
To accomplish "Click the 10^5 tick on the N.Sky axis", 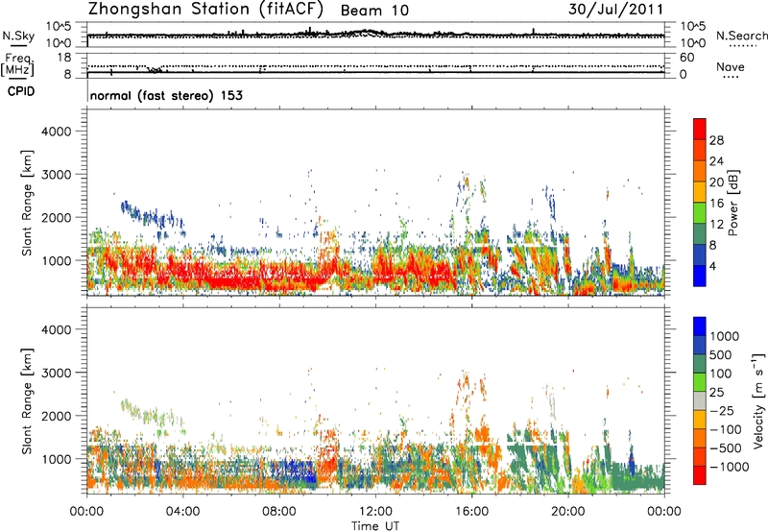I will coord(59,27).
